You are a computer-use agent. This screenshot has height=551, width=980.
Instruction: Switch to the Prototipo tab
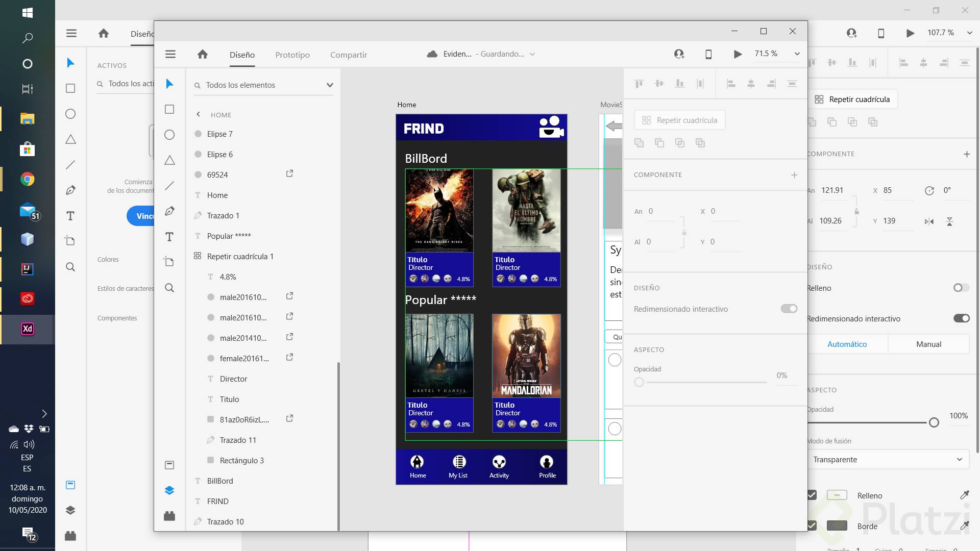(292, 55)
